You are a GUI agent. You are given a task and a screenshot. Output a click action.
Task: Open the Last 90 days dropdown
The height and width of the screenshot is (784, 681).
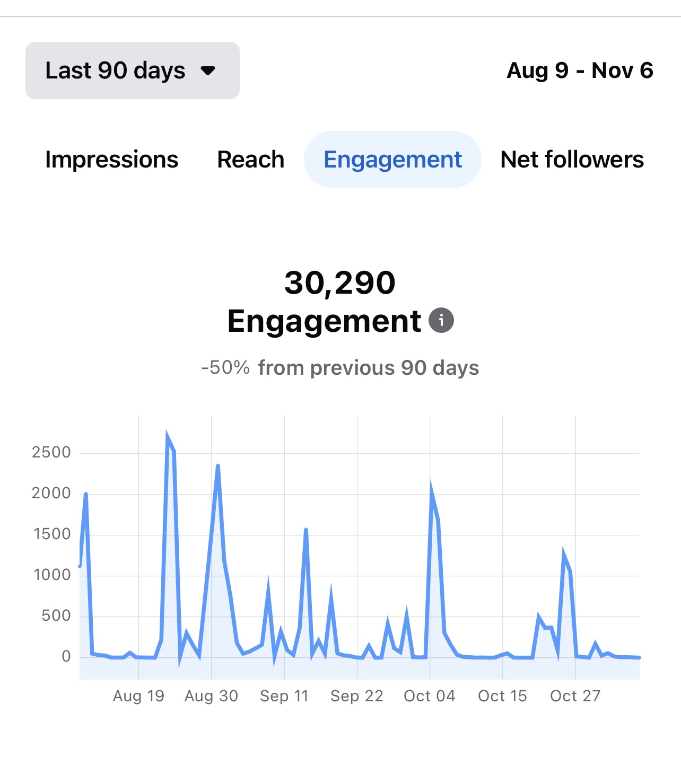132,71
